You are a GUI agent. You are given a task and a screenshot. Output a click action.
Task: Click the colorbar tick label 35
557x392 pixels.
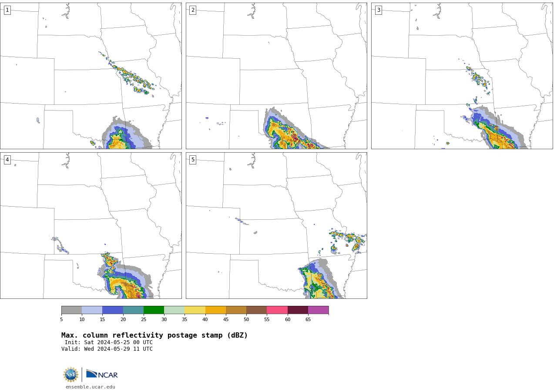pyautogui.click(x=185, y=320)
